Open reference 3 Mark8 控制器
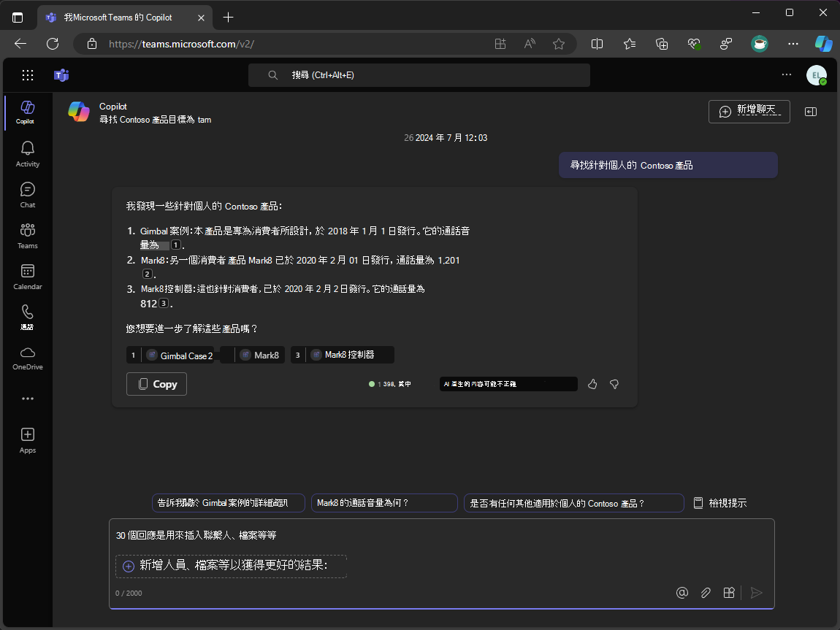840x630 pixels. pyautogui.click(x=343, y=355)
